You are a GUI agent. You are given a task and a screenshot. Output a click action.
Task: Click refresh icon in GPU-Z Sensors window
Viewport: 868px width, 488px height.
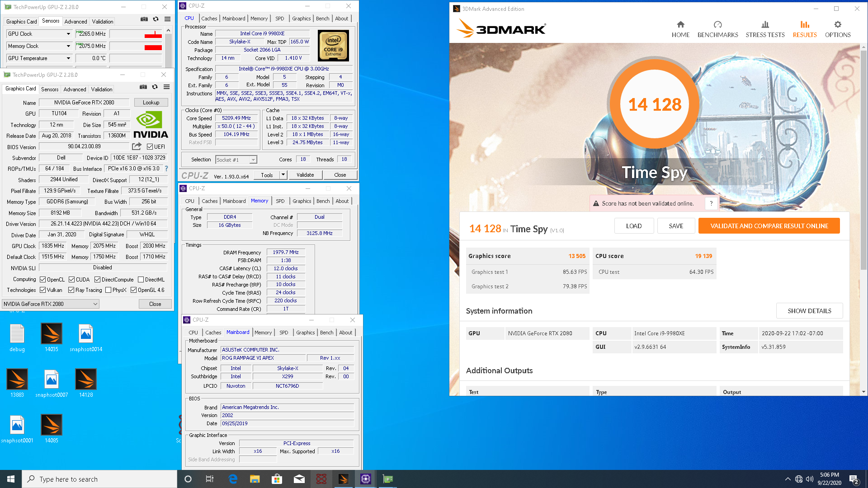(x=156, y=19)
